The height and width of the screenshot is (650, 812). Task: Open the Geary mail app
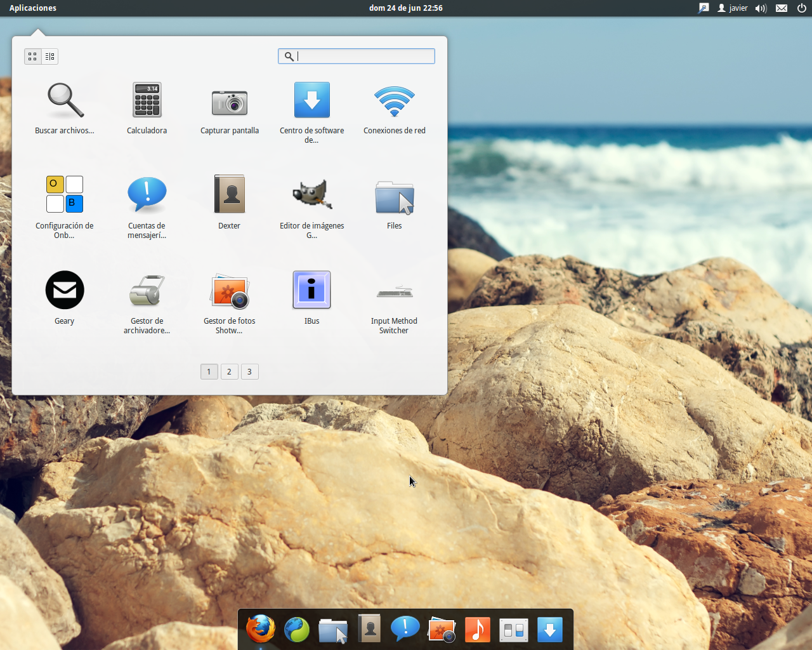point(64,290)
